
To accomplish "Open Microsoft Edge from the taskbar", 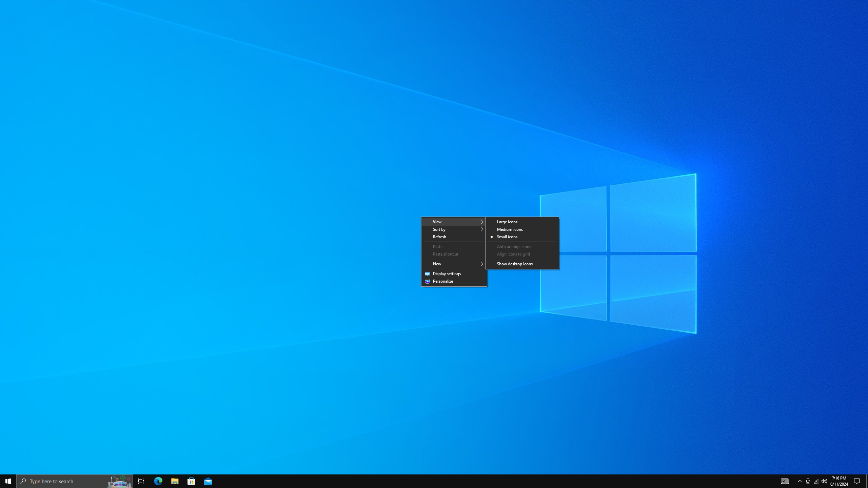I will 158,481.
